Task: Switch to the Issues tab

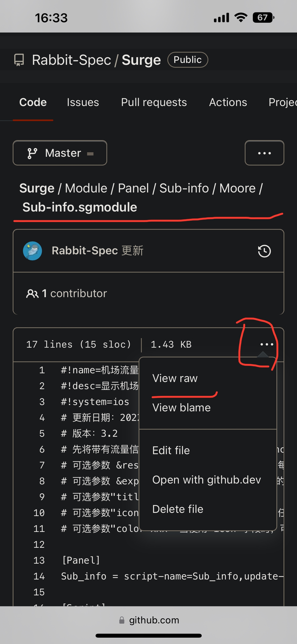Action: pos(83,102)
